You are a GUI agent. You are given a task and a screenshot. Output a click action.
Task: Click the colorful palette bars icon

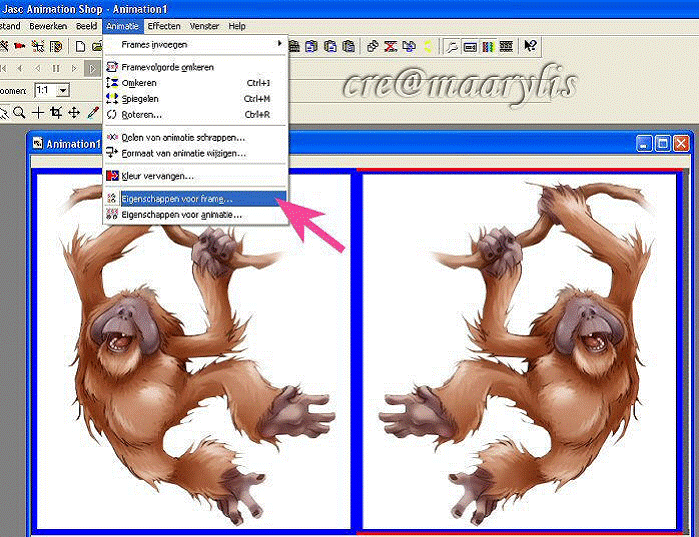tap(488, 46)
